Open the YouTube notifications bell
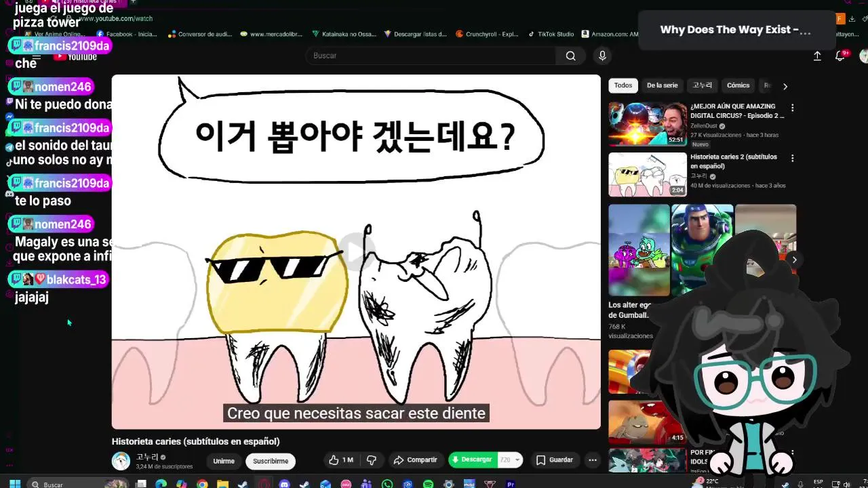This screenshot has width=868, height=488. [x=840, y=56]
